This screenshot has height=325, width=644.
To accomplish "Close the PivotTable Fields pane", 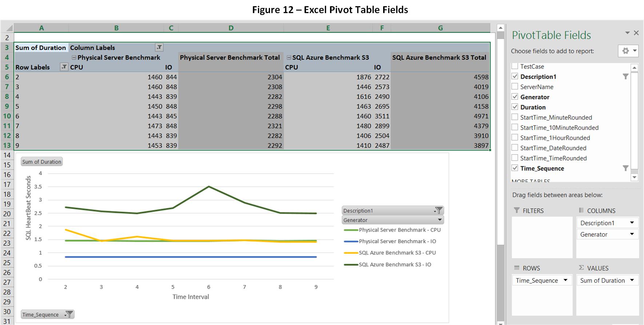I will click(x=636, y=33).
